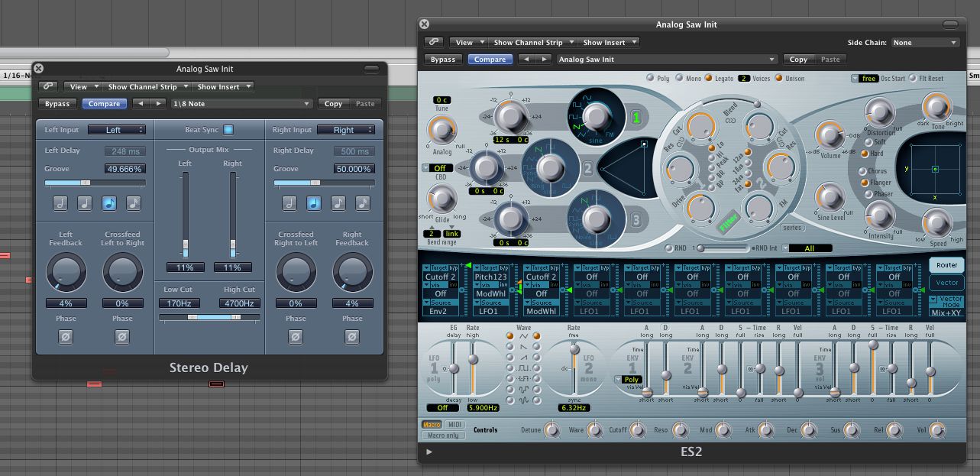This screenshot has height=476, width=980.
Task: Click Bypass in Stereo Delay window
Action: pos(57,104)
